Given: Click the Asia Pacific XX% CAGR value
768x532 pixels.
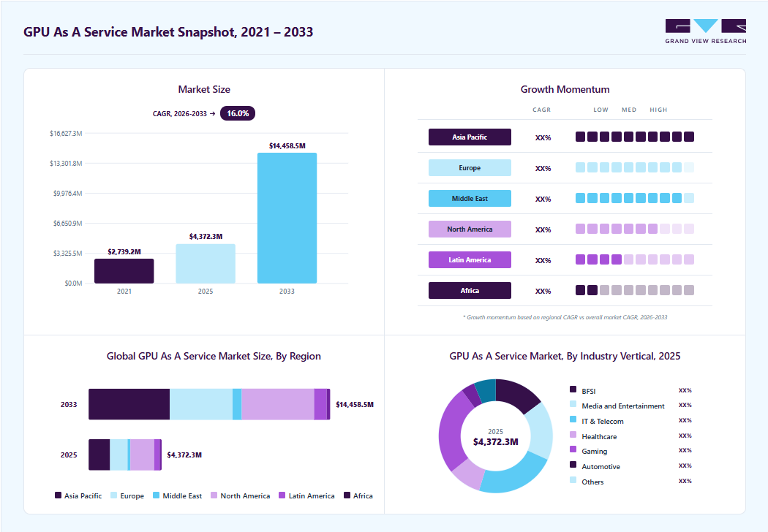Looking at the screenshot, I should coord(543,138).
